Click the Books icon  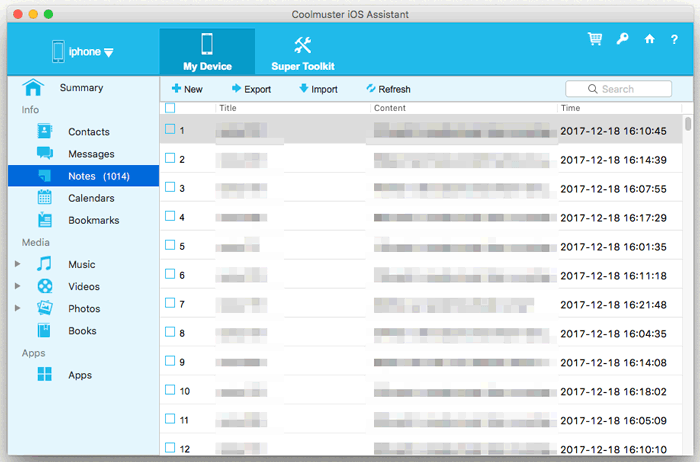click(x=44, y=330)
